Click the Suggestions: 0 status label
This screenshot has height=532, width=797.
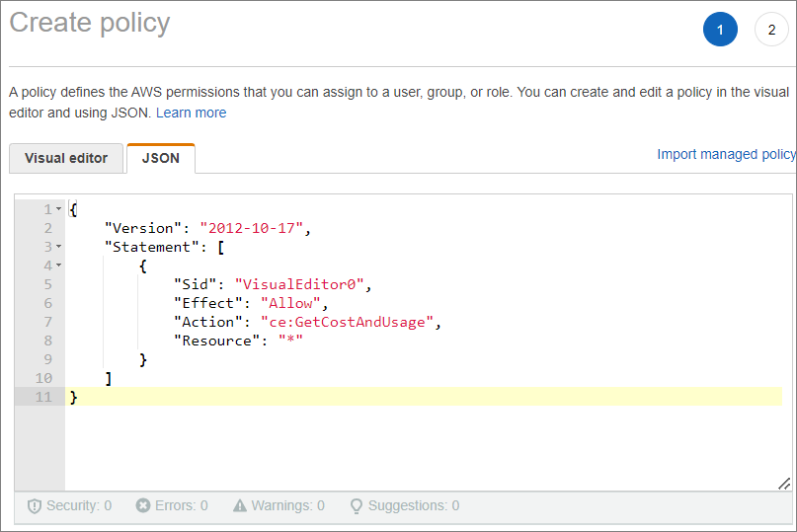tap(414, 505)
